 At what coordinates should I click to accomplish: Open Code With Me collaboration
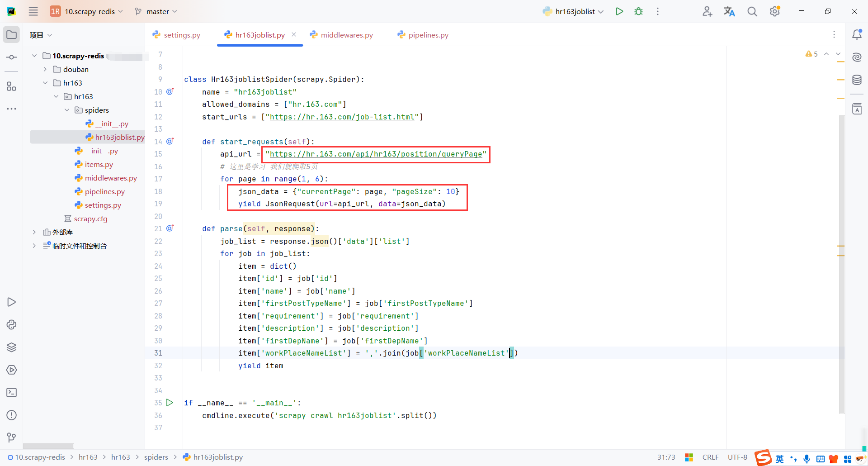(707, 11)
